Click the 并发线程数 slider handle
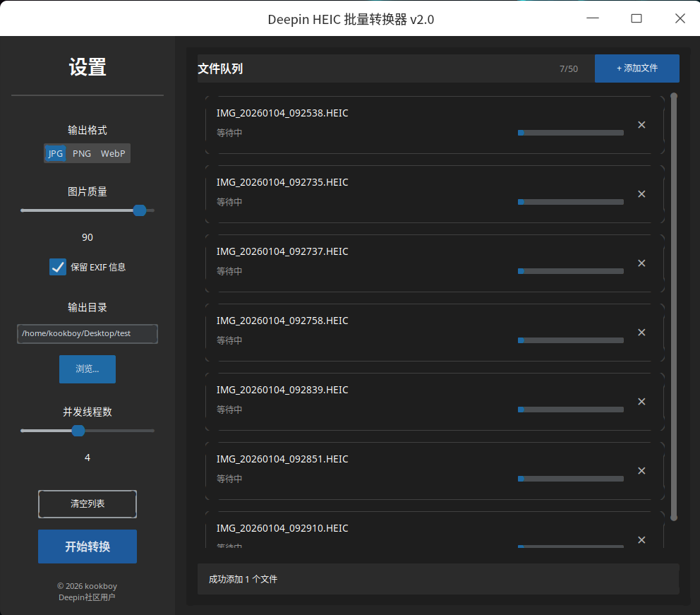This screenshot has width=700, height=615. pos(78,431)
